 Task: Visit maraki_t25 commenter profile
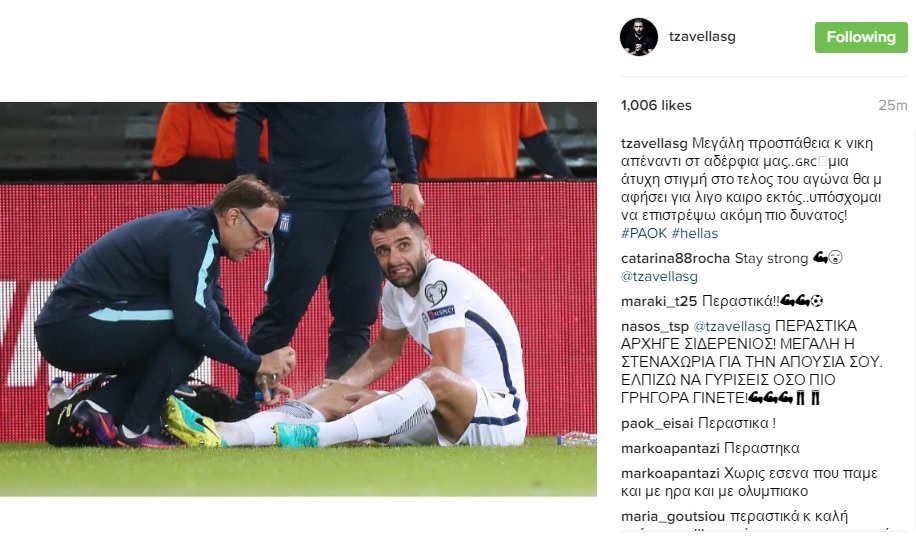[659, 302]
